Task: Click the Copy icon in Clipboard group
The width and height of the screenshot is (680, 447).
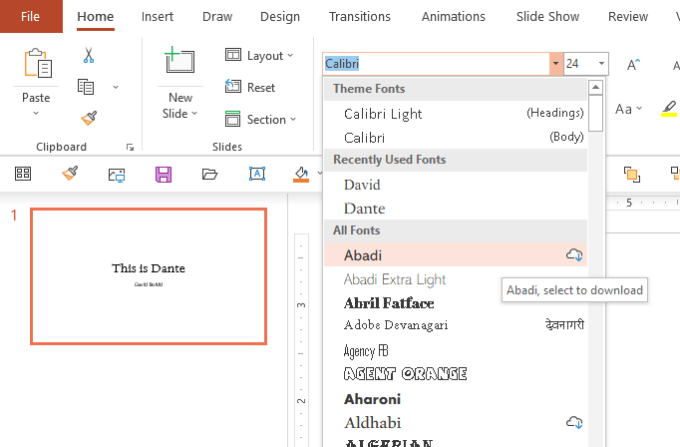Action: click(86, 87)
